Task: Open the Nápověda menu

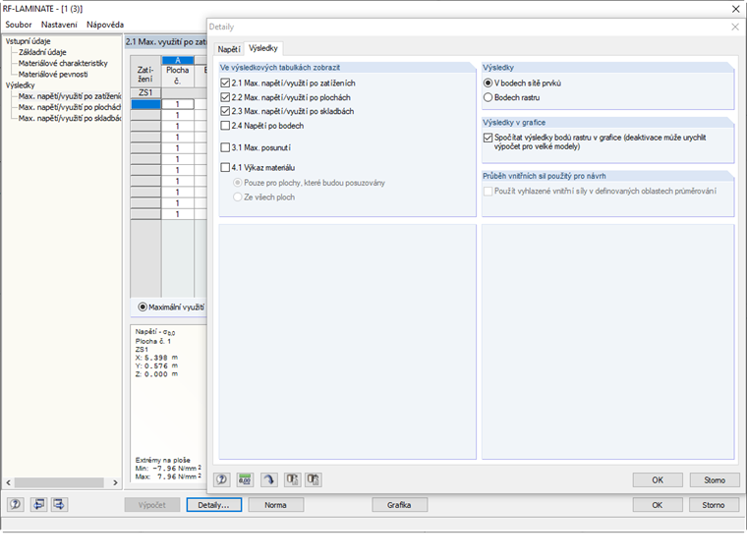Action: [105, 25]
